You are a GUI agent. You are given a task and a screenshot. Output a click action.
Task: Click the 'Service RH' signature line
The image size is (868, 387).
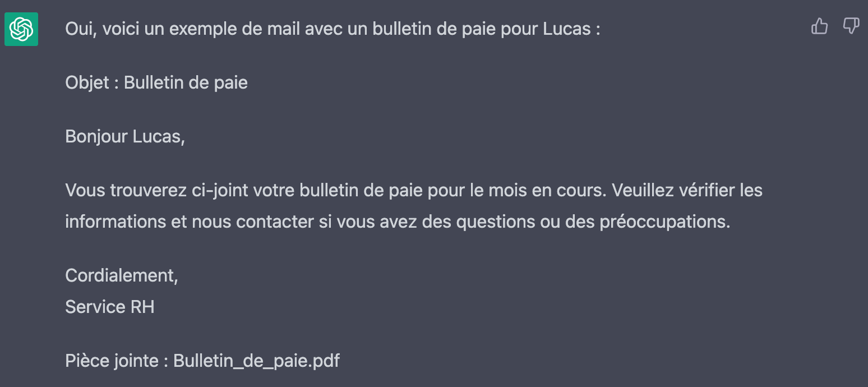[110, 307]
